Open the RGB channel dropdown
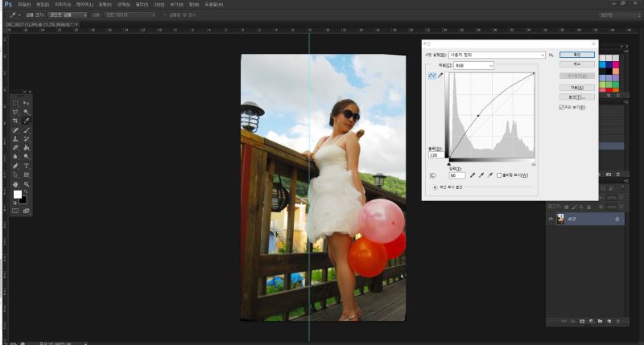Viewport: 644px width, 345px height. pos(473,66)
